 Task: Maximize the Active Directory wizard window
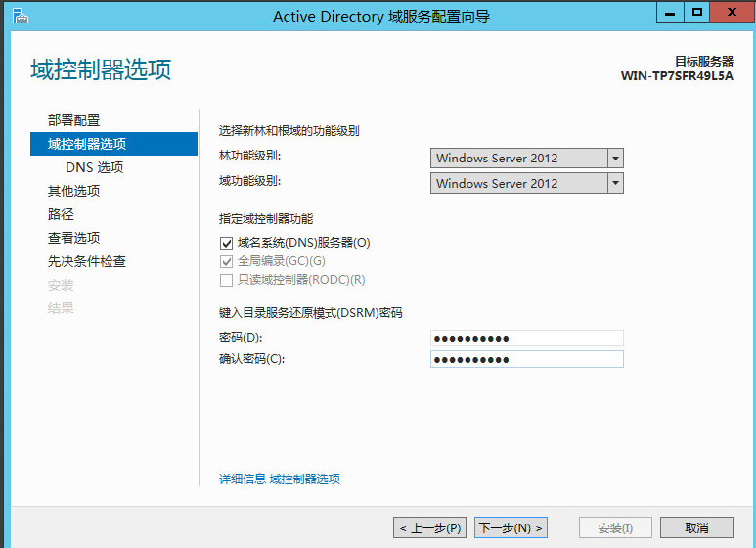696,12
